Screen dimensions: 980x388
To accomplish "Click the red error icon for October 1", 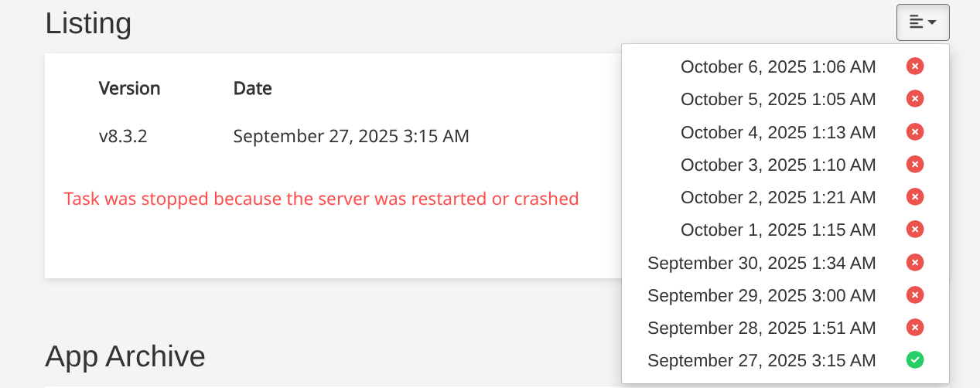I will pos(915,230).
